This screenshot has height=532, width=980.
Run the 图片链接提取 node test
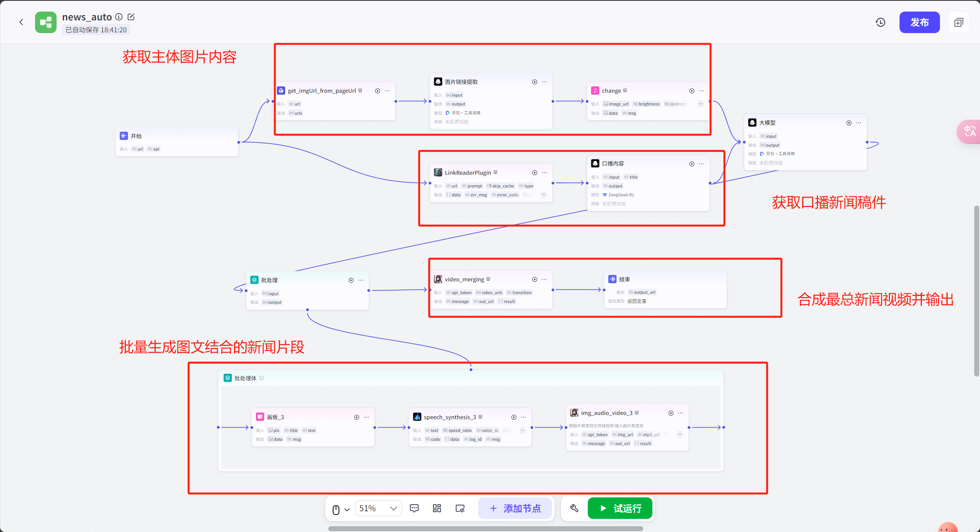point(535,82)
